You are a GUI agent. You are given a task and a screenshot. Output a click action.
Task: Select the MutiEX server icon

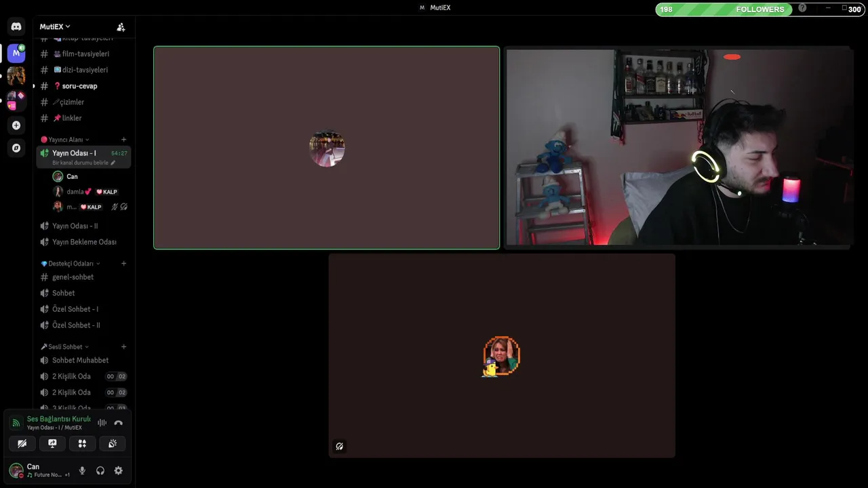16,53
